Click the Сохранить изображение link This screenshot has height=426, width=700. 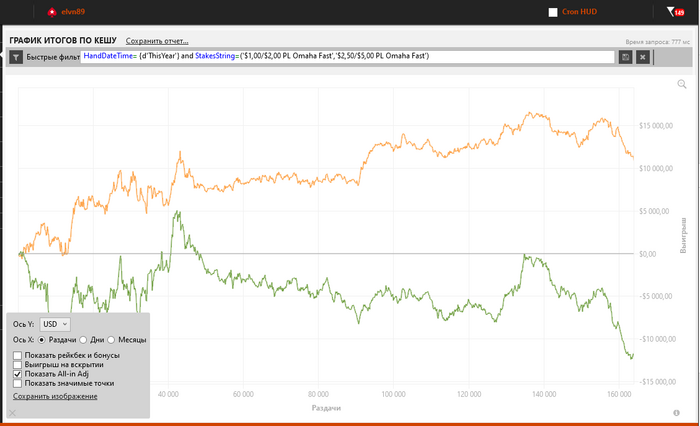(55, 396)
